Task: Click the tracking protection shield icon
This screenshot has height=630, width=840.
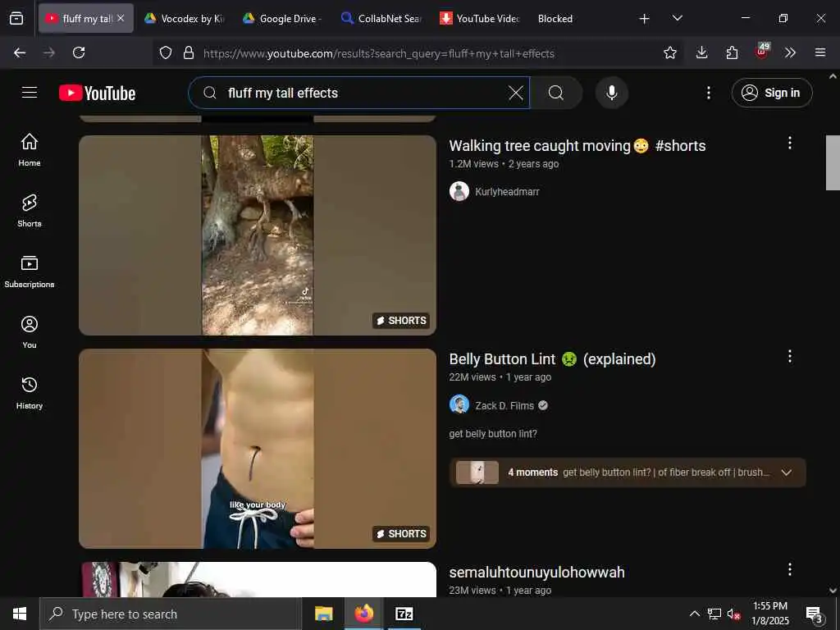Action: tap(166, 52)
